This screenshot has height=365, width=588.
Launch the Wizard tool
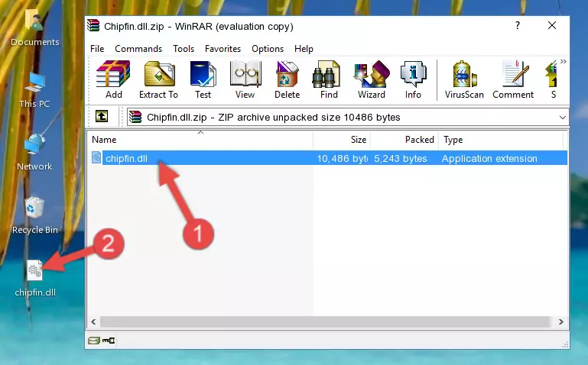(372, 79)
